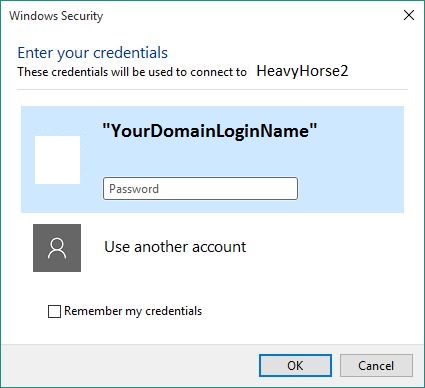
Task: Click the credentials description sentence
Action: point(132,72)
